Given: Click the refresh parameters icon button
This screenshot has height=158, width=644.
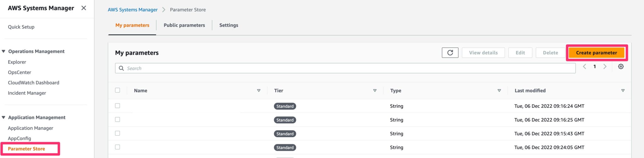Looking at the screenshot, I should pos(450,53).
